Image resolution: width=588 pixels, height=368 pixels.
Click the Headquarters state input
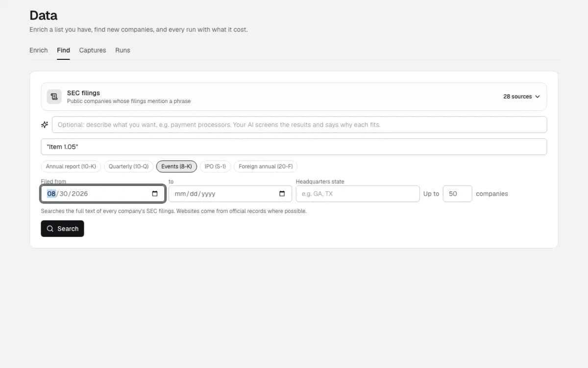(x=358, y=194)
